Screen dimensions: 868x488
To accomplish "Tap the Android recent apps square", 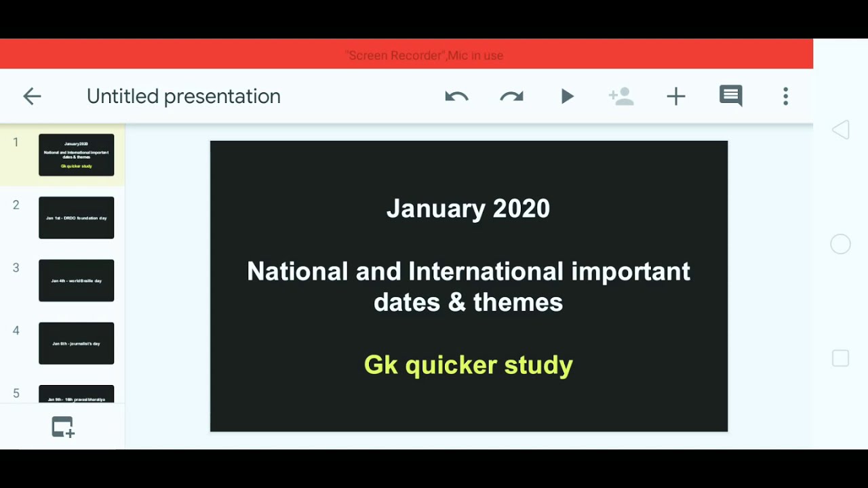I will coord(841,359).
